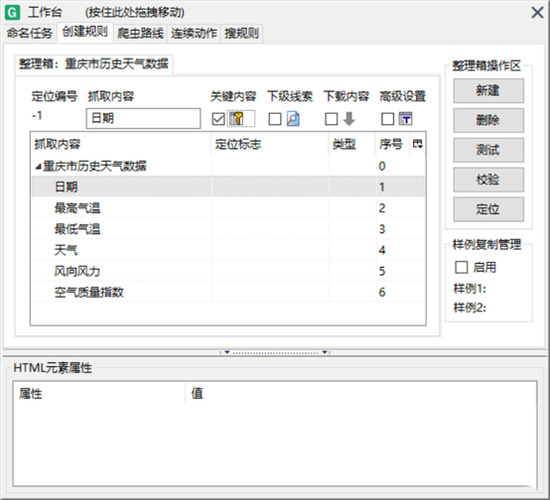Select the 空气质量指数 row
Viewport: 550px width, 500px height.
tap(228, 292)
